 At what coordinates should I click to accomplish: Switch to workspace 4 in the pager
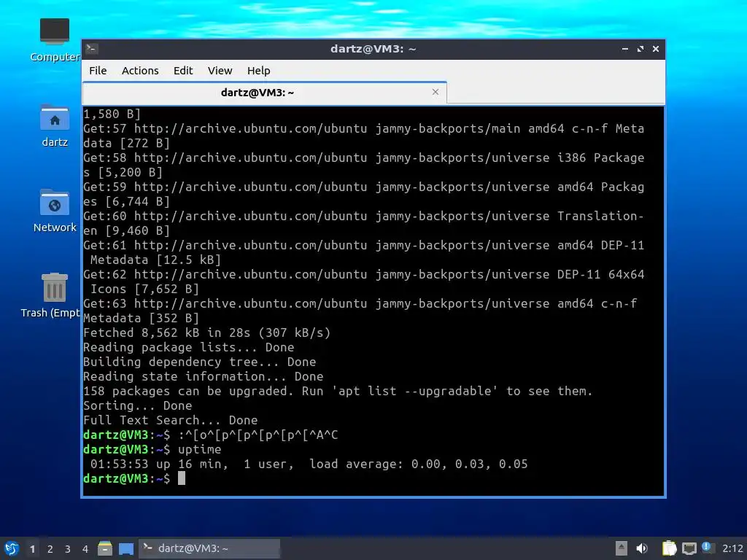(x=85, y=549)
